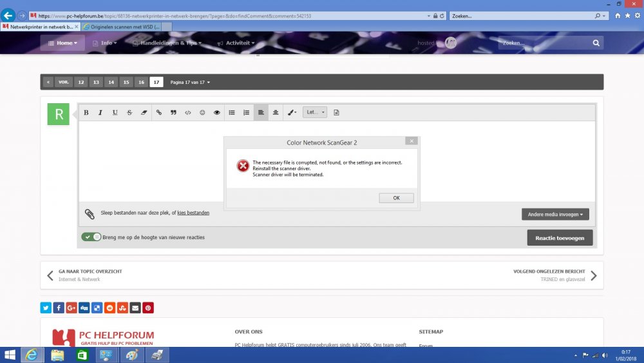
Task: Align text left in the editor
Action: click(x=261, y=113)
